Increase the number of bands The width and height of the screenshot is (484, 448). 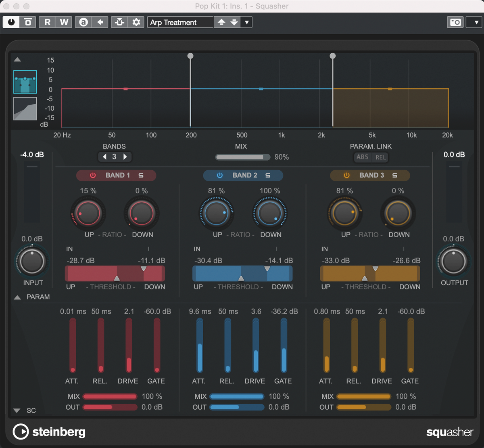[125, 157]
